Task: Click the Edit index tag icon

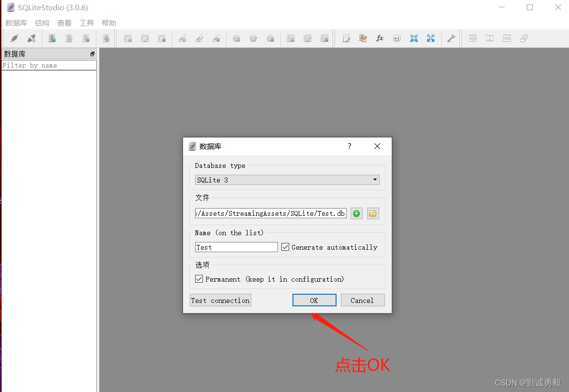Action: 199,38
